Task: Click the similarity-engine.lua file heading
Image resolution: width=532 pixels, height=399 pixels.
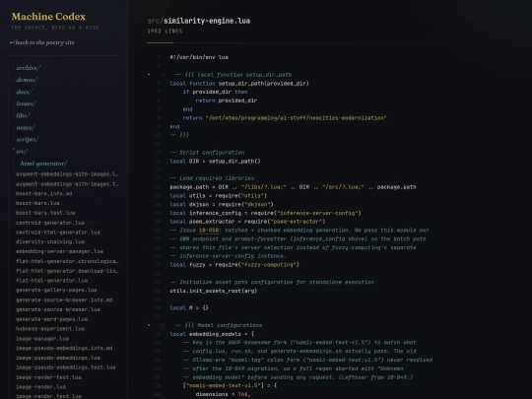Action: coord(207,21)
